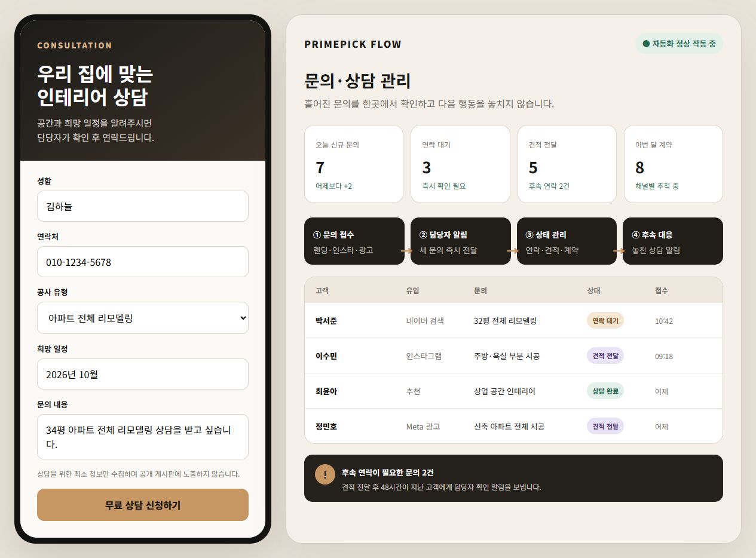This screenshot has width=756, height=558.
Task: Click 주방·욕실 부분 시공 inquiry cell
Action: click(507, 356)
